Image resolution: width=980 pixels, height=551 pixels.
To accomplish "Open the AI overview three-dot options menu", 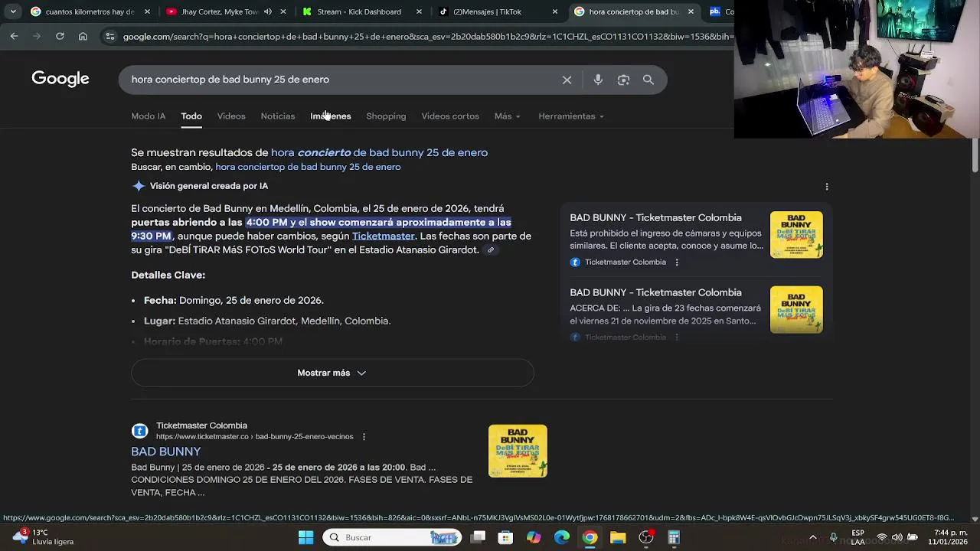I will coord(826,186).
